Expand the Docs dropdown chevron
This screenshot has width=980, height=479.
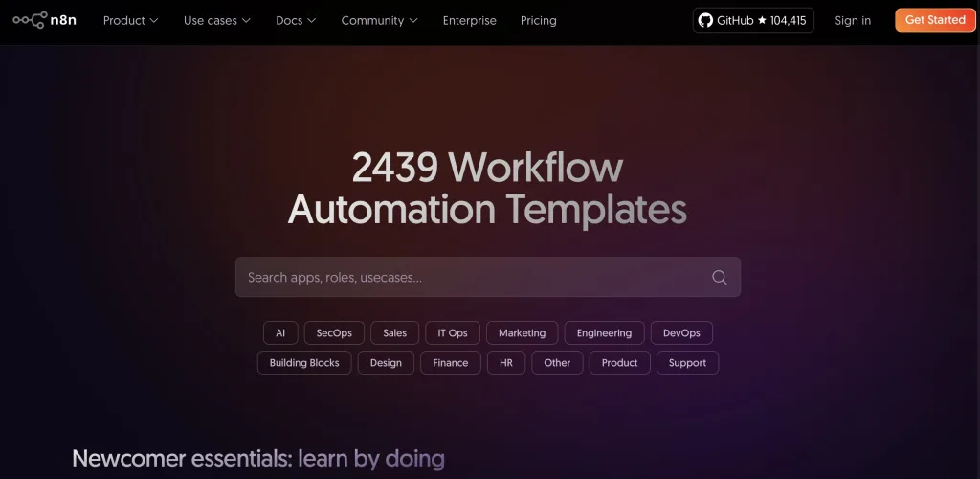point(311,21)
